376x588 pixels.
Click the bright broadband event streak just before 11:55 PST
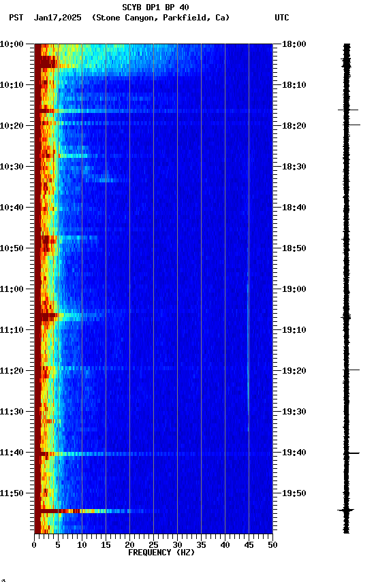(97, 510)
